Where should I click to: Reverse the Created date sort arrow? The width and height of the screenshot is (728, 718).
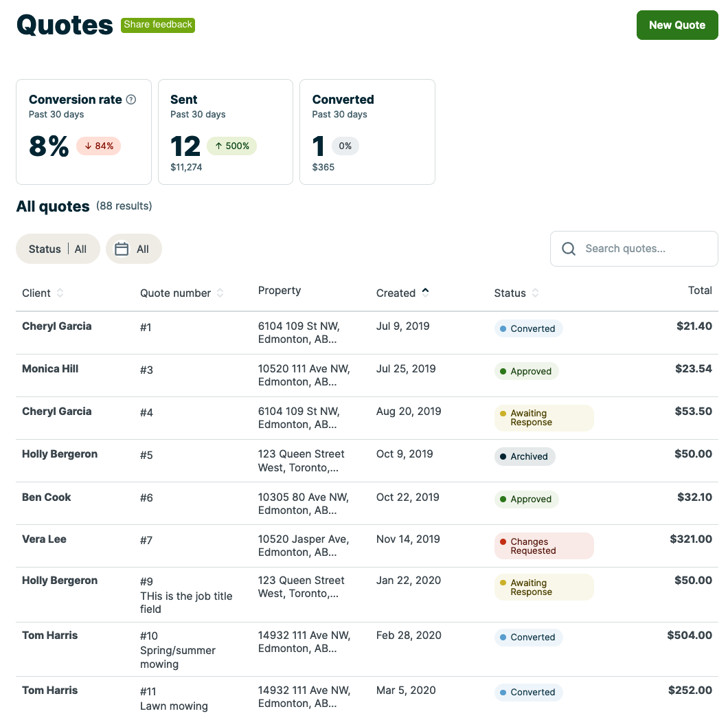(426, 291)
